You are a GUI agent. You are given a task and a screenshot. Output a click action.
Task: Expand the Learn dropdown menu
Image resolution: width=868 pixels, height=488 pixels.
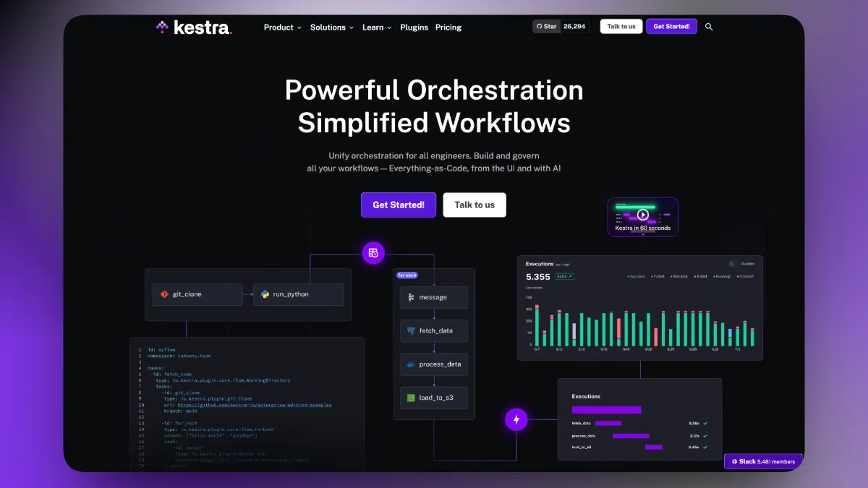[377, 27]
